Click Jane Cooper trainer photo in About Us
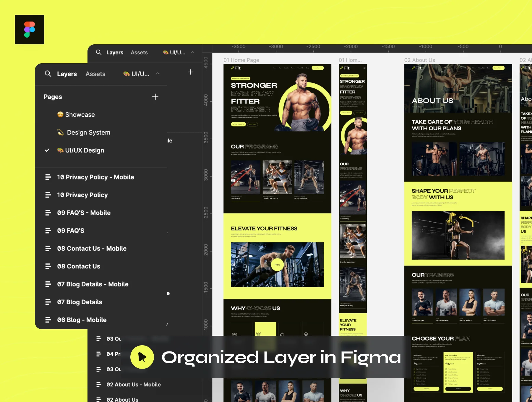Viewport: 532px width, 402px height. coord(422,302)
